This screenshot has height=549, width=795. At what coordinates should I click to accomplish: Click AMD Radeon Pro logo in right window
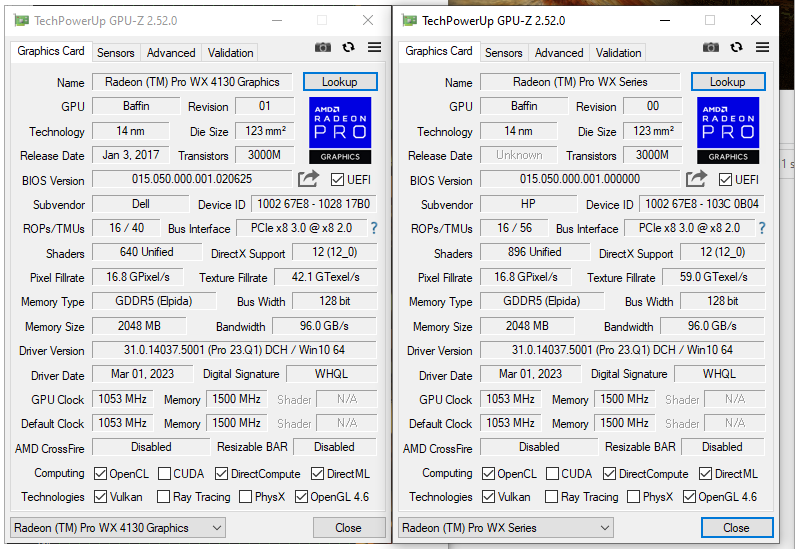[728, 130]
